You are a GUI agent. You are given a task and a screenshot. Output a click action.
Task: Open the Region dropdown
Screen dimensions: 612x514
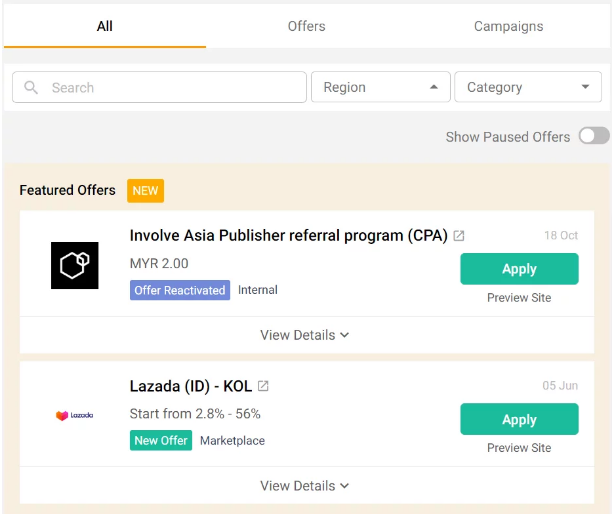(380, 87)
